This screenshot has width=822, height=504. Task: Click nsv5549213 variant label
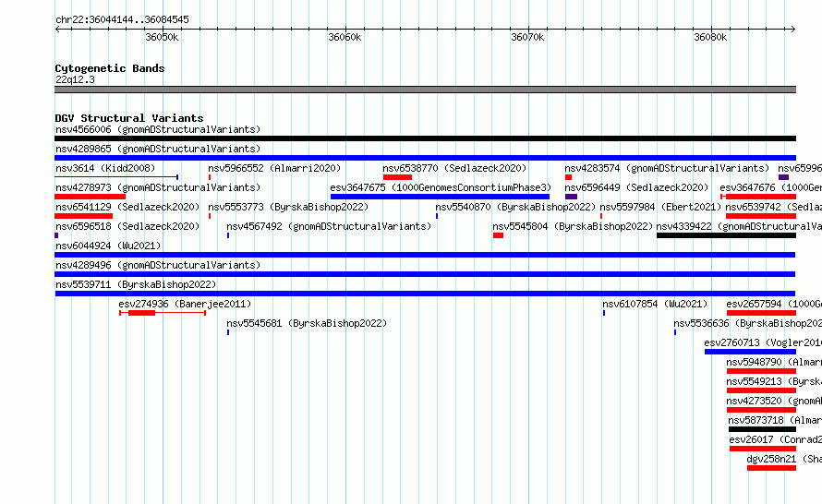click(x=774, y=381)
